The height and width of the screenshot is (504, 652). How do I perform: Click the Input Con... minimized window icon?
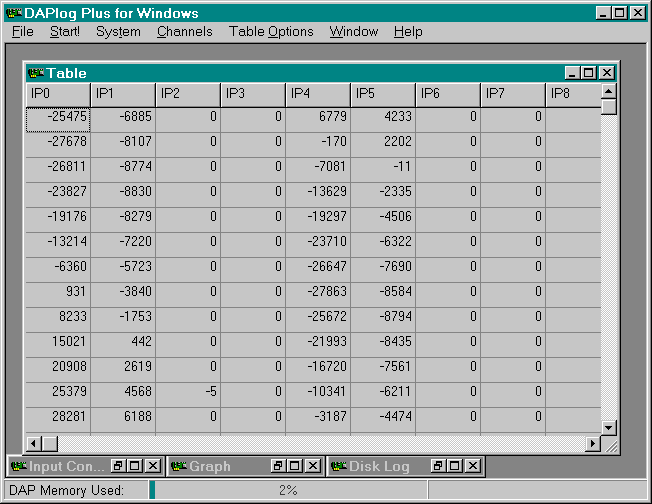19,466
